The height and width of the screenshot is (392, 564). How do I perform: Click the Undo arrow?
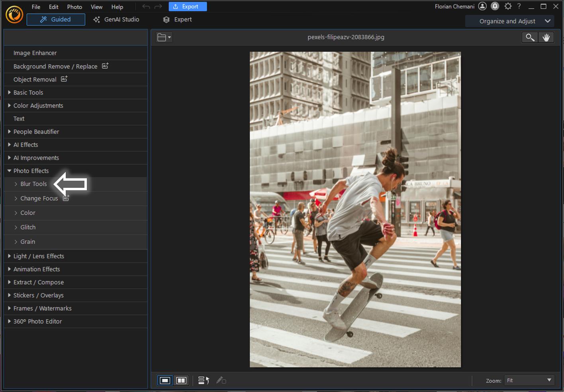(x=145, y=6)
